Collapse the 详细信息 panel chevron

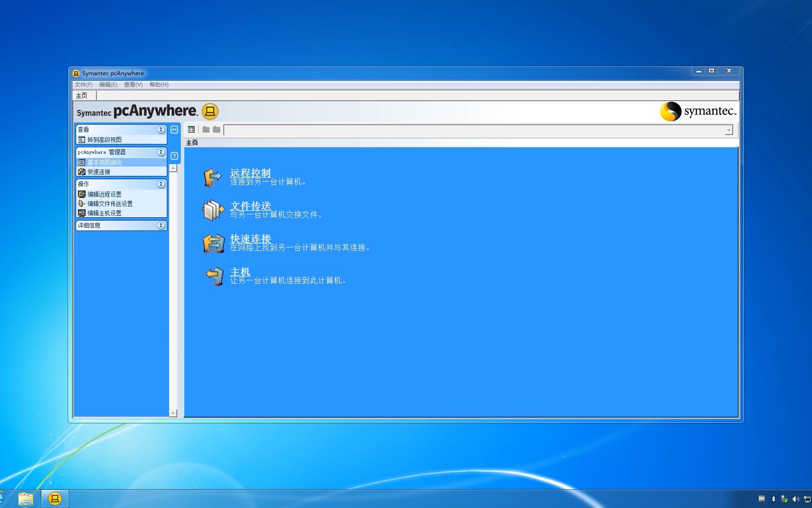(161, 225)
